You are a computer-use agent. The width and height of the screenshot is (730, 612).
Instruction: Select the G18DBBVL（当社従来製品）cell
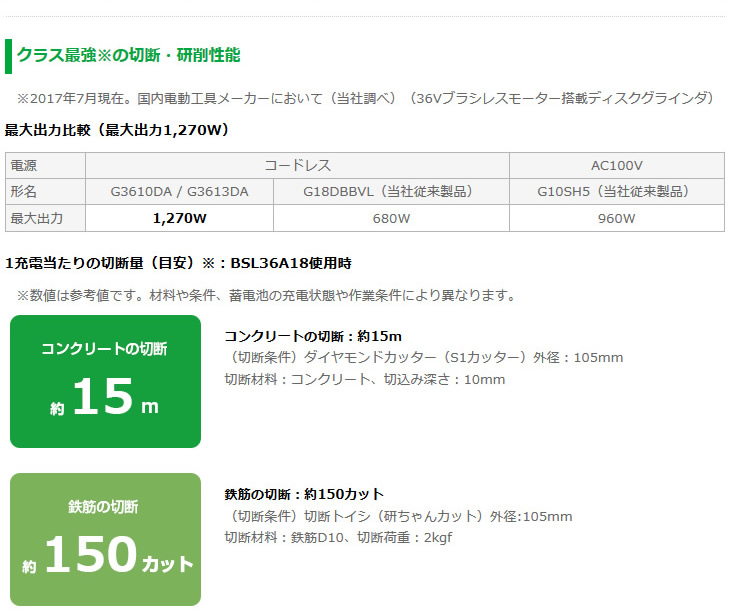pyautogui.click(x=391, y=192)
